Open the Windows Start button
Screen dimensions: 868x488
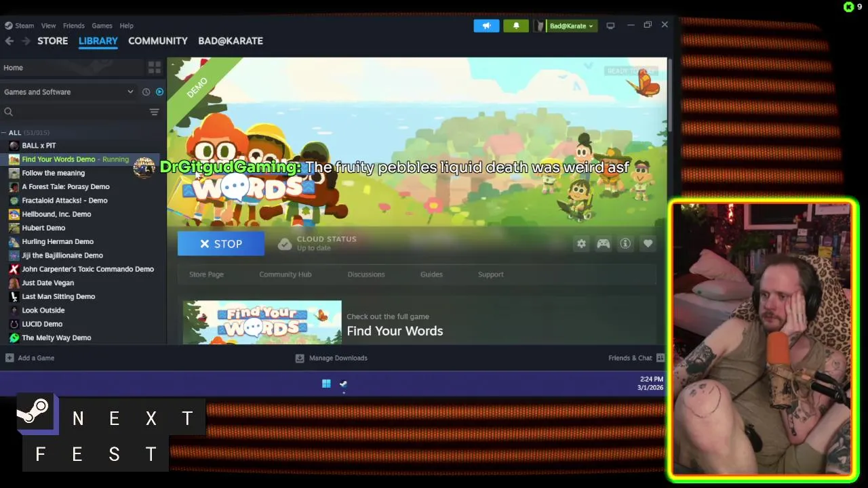(326, 384)
